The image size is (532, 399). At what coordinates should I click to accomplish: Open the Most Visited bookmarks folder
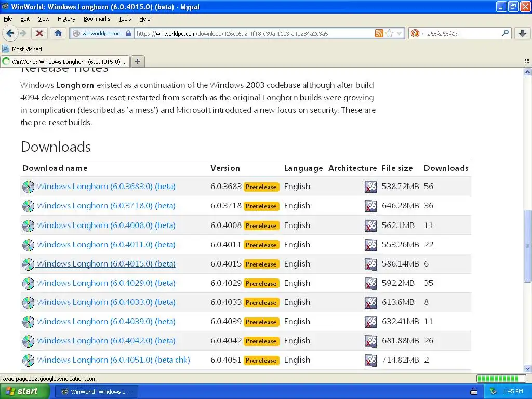[x=22, y=49]
